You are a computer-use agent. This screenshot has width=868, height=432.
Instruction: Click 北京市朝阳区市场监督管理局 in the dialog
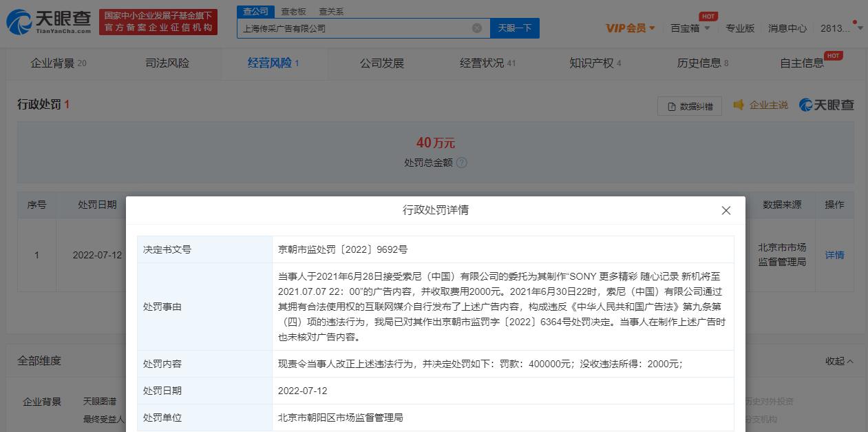[340, 418]
